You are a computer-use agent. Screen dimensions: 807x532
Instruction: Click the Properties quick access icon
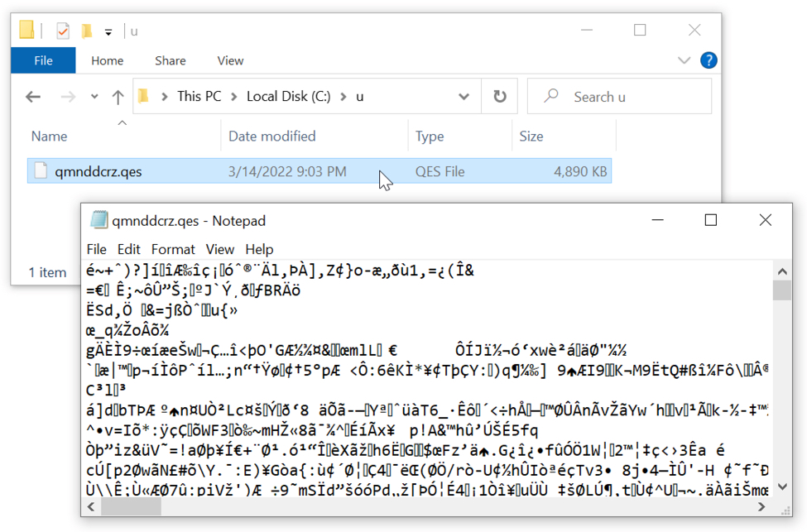click(63, 31)
